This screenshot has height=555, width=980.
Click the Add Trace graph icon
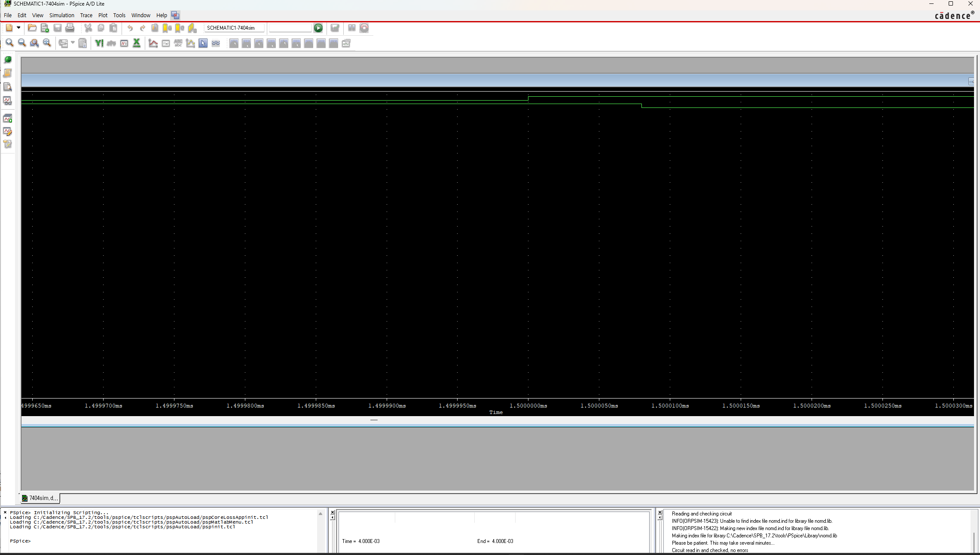click(x=153, y=43)
